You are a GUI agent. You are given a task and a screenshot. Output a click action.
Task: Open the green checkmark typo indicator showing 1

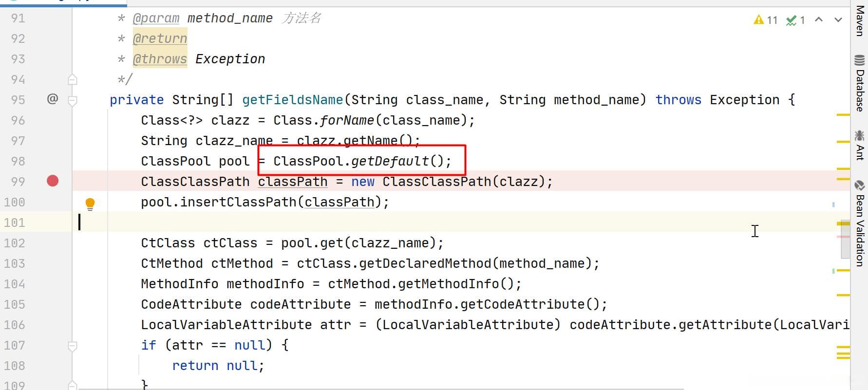(795, 20)
